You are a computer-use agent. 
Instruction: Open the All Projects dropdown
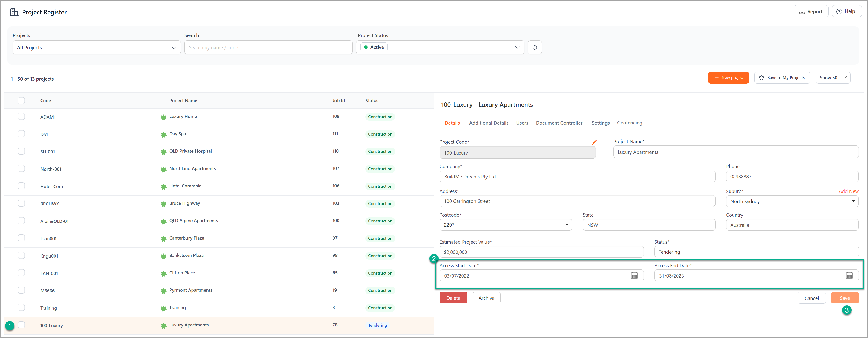[x=97, y=47]
